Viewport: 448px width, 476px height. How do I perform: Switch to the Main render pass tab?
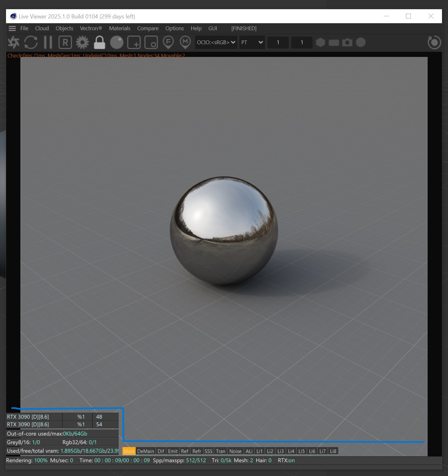[x=129, y=451]
